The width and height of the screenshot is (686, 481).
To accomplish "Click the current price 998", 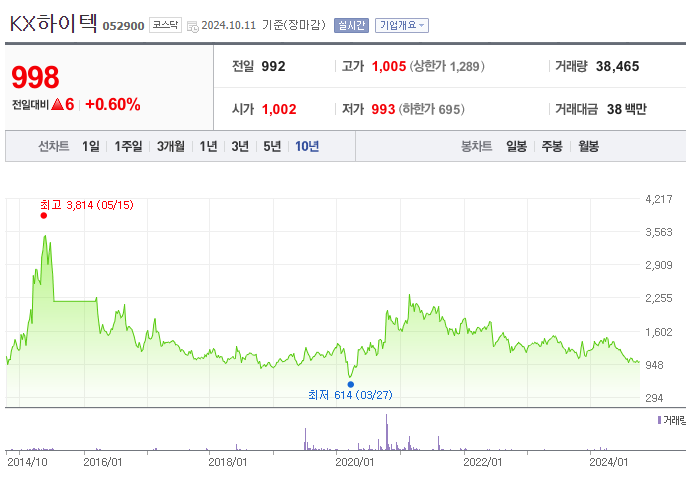I will point(35,77).
